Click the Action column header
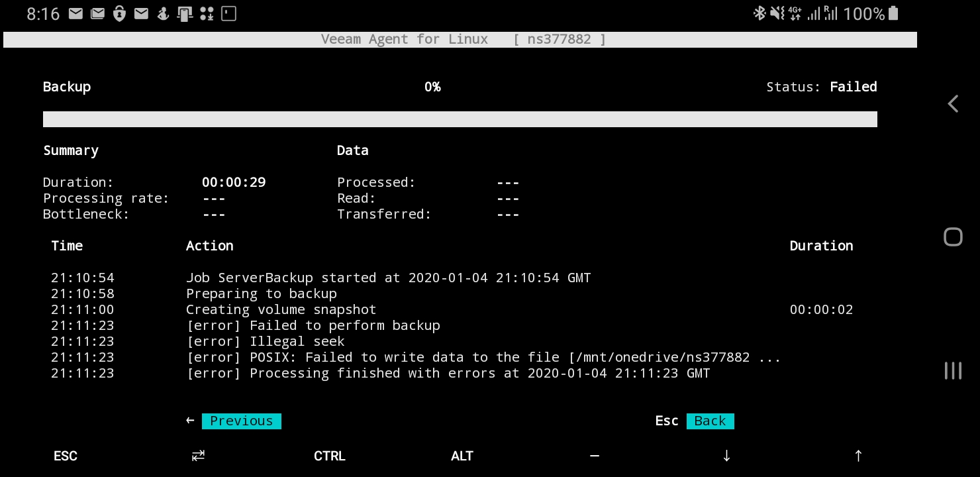Viewport: 980px width, 477px height. (x=210, y=246)
